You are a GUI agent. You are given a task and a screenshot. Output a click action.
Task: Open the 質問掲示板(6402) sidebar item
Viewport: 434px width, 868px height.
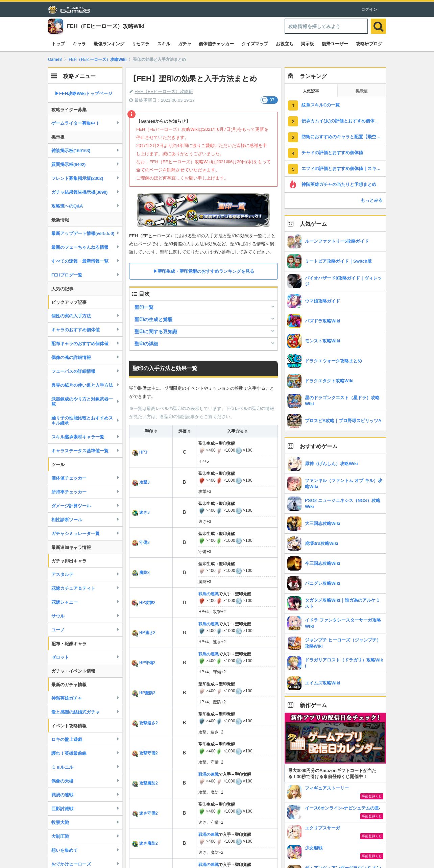(x=85, y=164)
